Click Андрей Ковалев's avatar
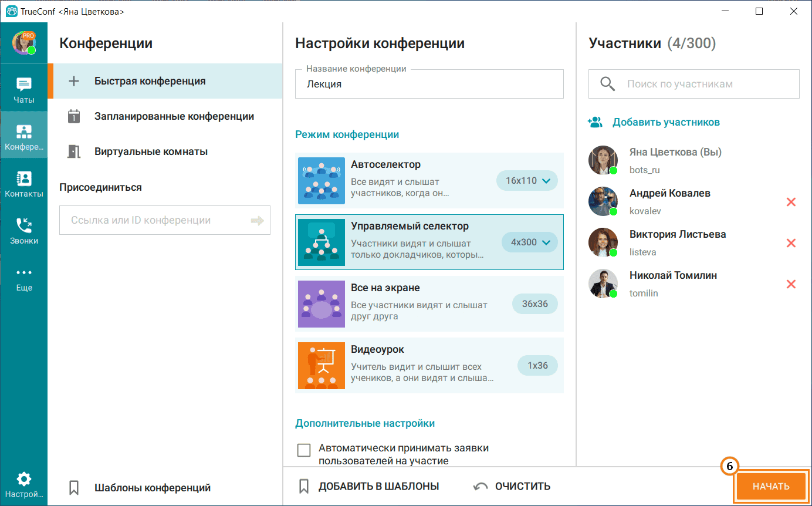Screen dimensions: 812x506 point(603,202)
